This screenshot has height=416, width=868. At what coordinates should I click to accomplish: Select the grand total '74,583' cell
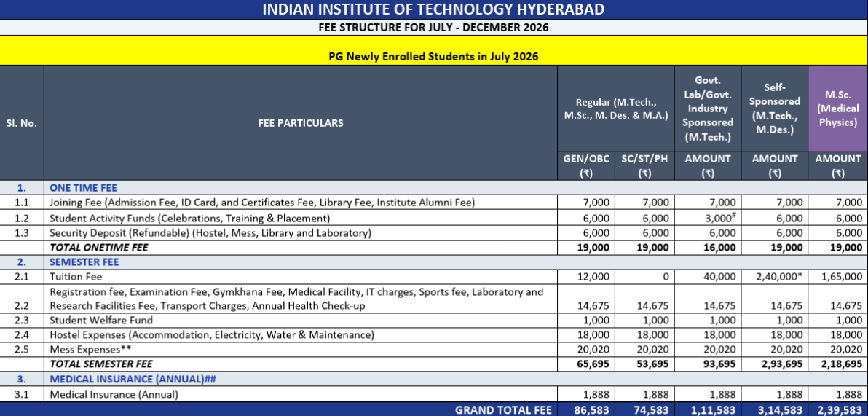pos(650,410)
